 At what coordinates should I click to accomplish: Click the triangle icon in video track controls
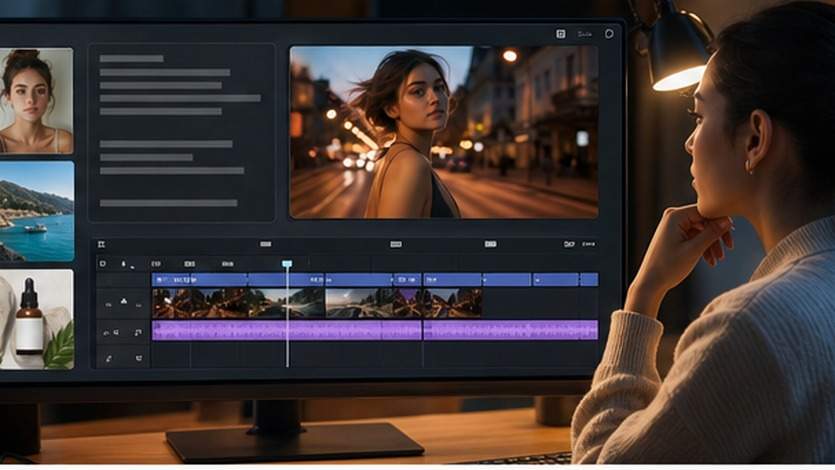coord(124,302)
